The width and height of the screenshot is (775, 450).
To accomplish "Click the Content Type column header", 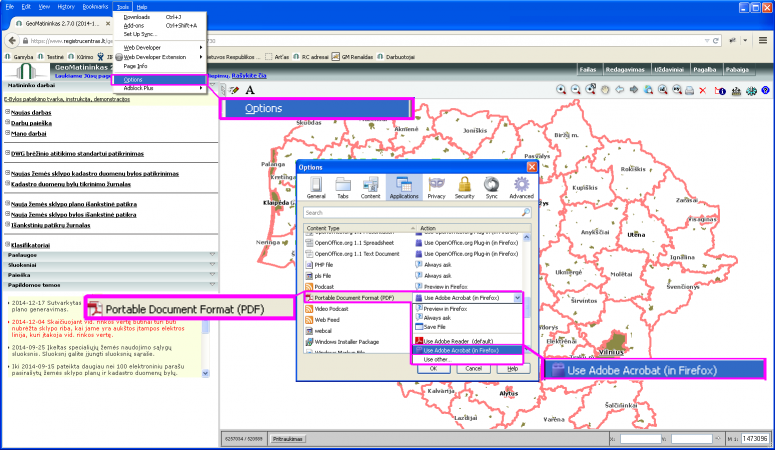I will [360, 228].
